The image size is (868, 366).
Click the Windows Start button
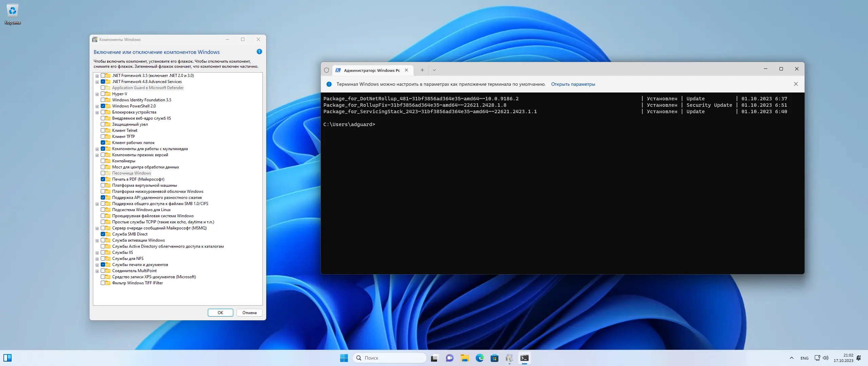pyautogui.click(x=344, y=358)
